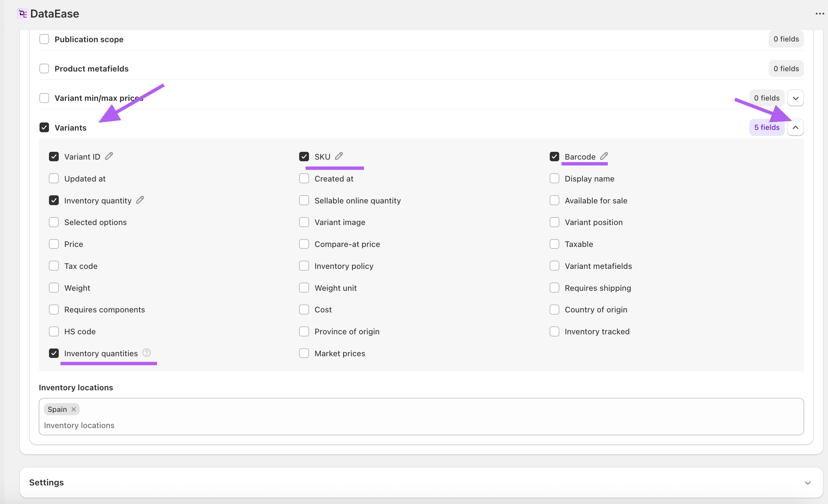Click help icon beside Inventory quantities
828x504 pixels.
pyautogui.click(x=146, y=353)
